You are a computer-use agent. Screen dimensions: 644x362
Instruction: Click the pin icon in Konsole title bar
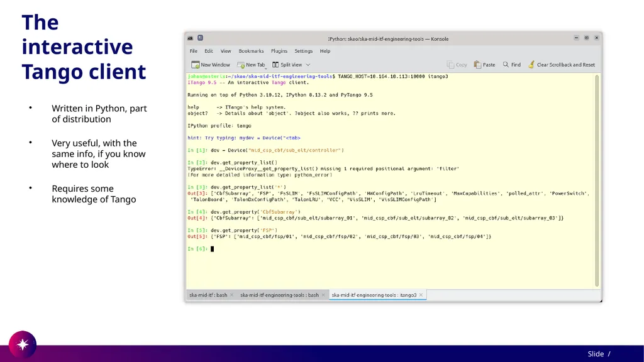[x=200, y=38]
